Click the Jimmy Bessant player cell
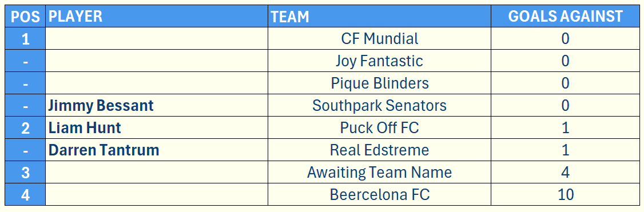Screen dimensions: 644x212 (157, 105)
